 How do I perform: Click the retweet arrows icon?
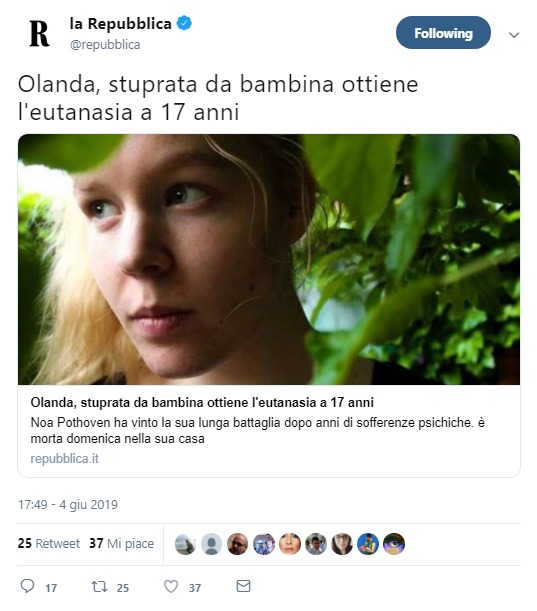[x=99, y=586]
